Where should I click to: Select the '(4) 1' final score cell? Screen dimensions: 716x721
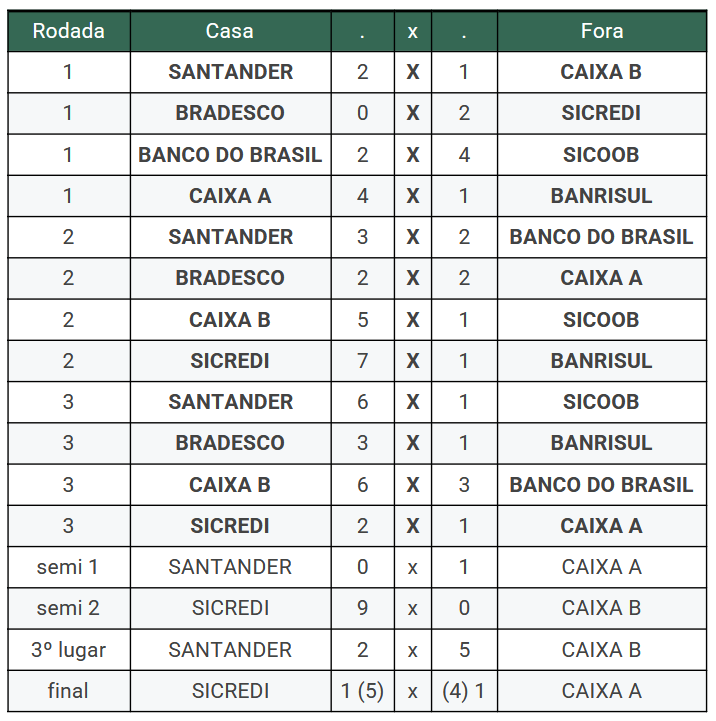(464, 691)
